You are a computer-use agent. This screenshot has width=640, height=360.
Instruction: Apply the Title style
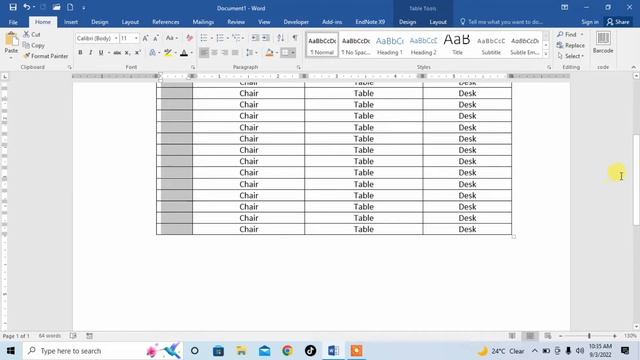click(457, 45)
